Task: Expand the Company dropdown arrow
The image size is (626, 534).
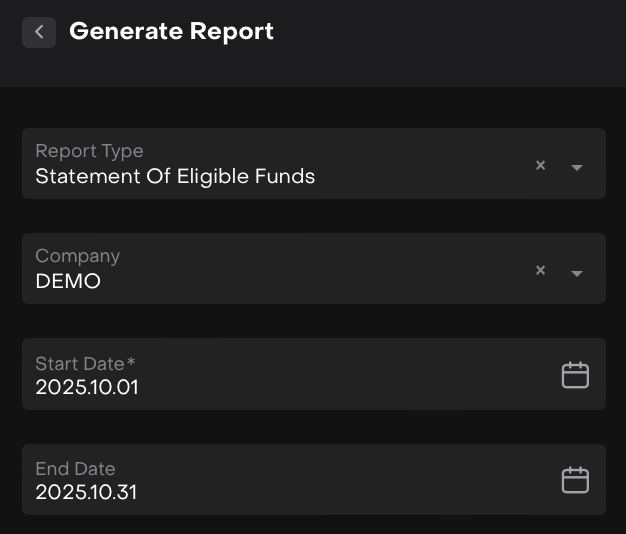Action: point(577,272)
